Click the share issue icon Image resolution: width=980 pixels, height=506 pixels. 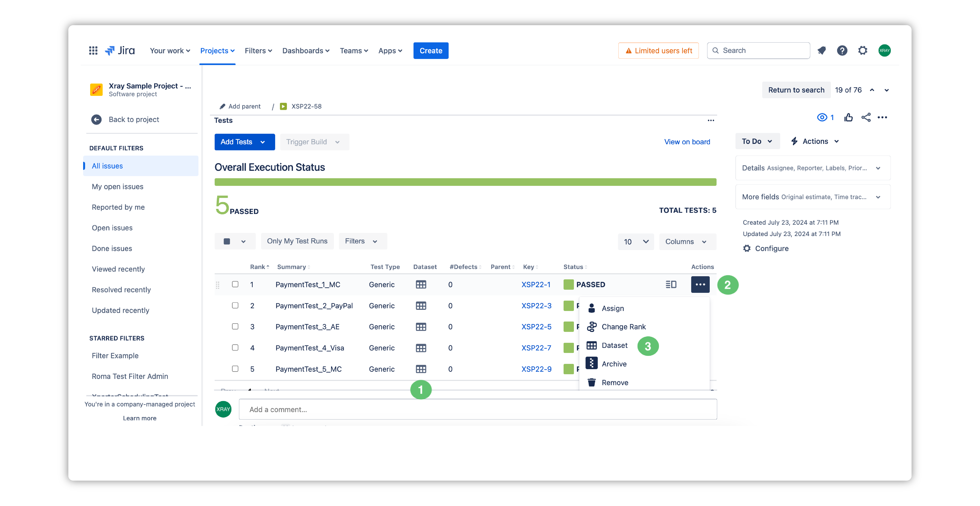pyautogui.click(x=866, y=118)
